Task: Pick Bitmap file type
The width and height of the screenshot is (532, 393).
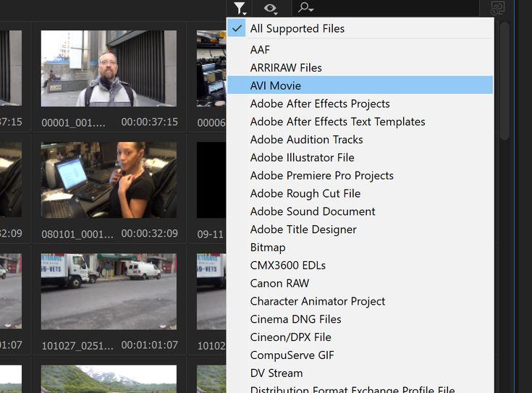Action: click(268, 248)
